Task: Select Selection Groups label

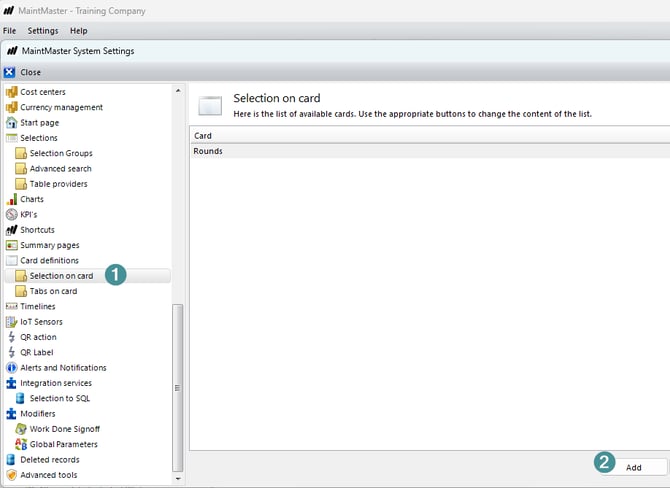Action: pos(61,153)
